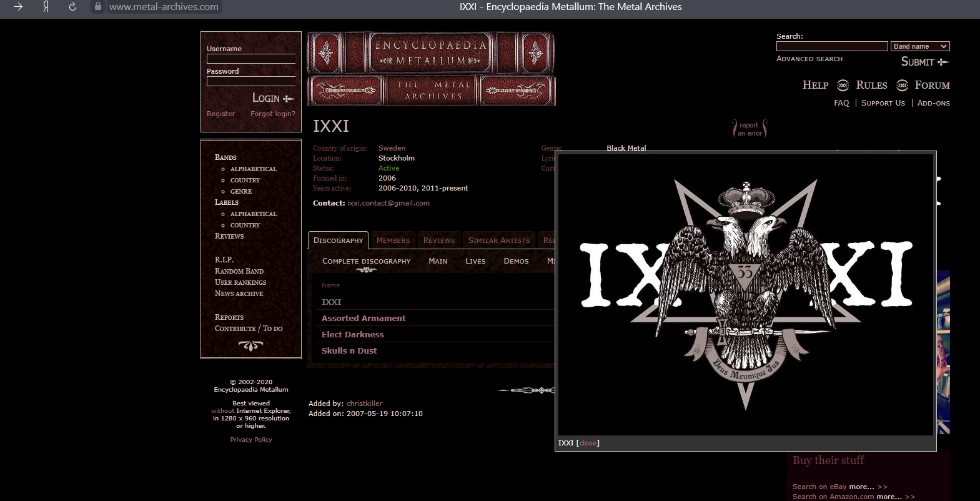Open the FAQ link

point(841,103)
